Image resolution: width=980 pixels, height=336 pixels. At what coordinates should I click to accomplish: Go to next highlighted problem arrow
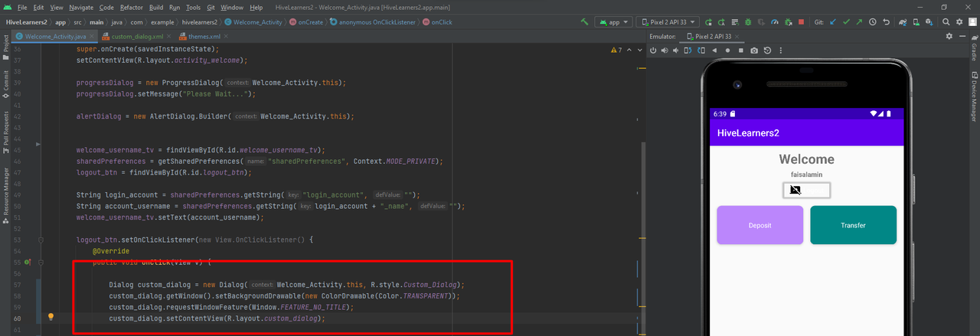pos(640,50)
